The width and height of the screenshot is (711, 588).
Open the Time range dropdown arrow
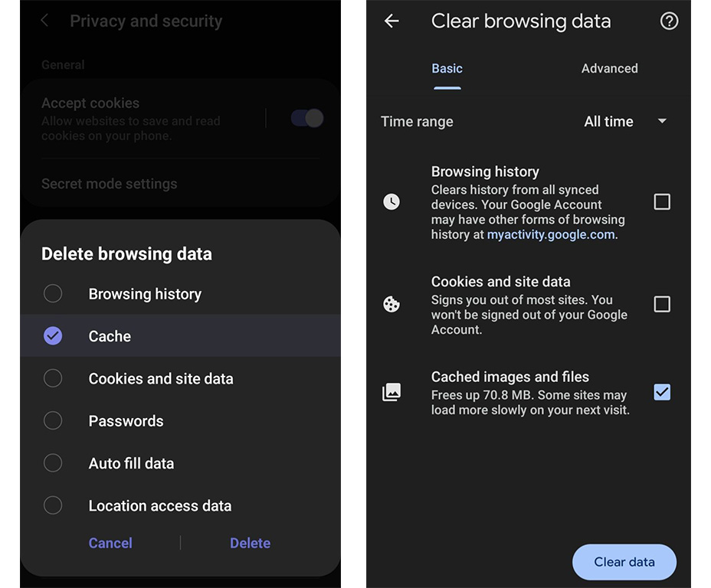662,121
